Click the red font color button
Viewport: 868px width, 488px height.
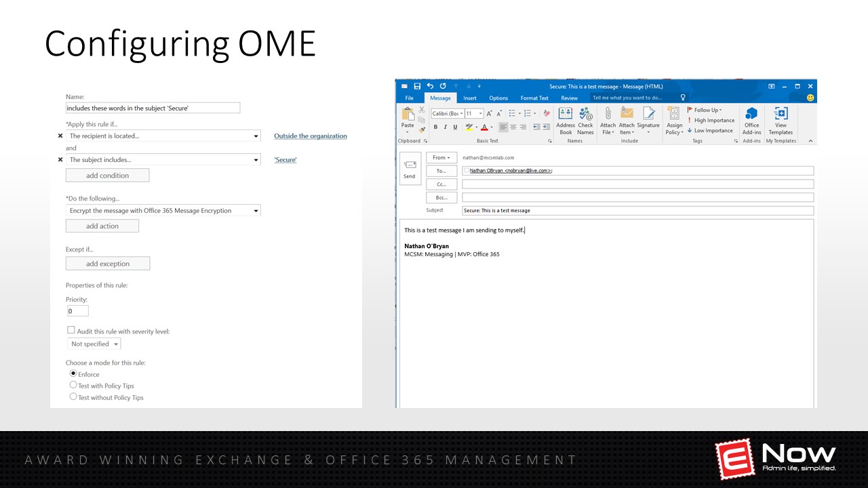tap(484, 127)
